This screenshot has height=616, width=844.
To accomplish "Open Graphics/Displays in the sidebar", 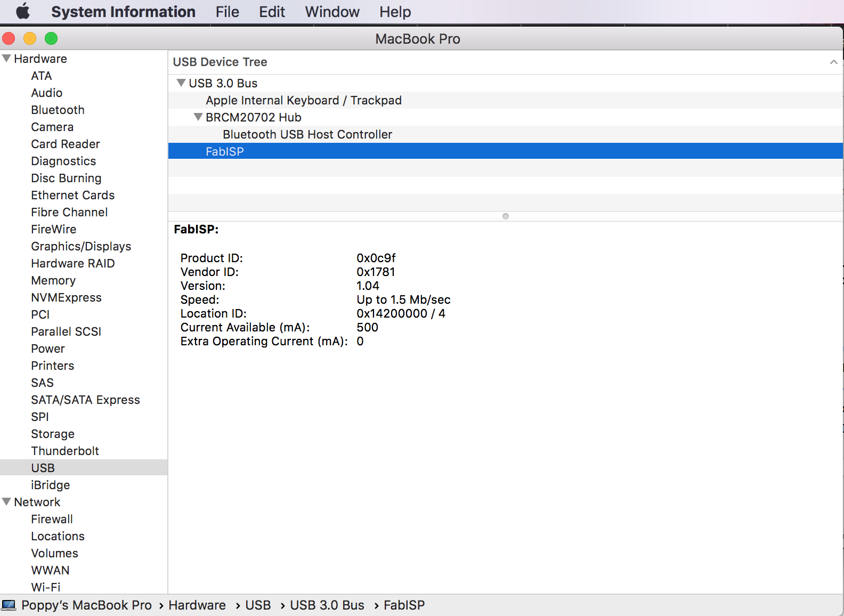I will 81,246.
